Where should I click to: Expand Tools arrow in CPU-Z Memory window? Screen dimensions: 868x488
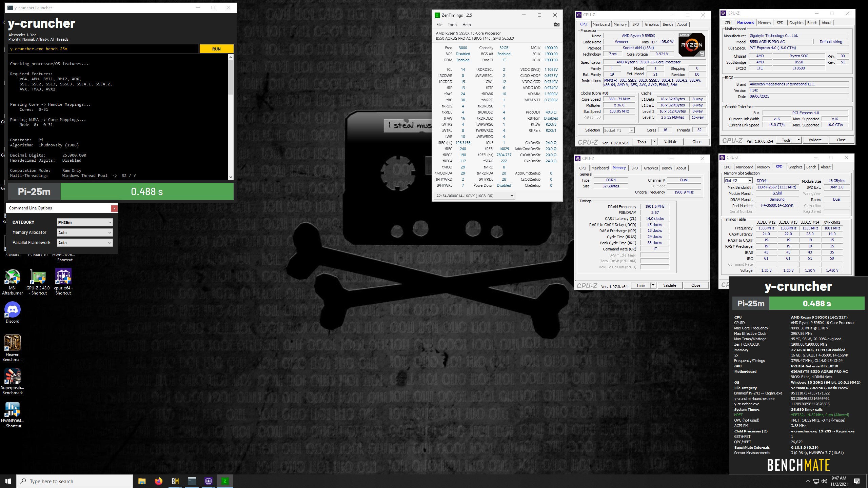tap(653, 285)
